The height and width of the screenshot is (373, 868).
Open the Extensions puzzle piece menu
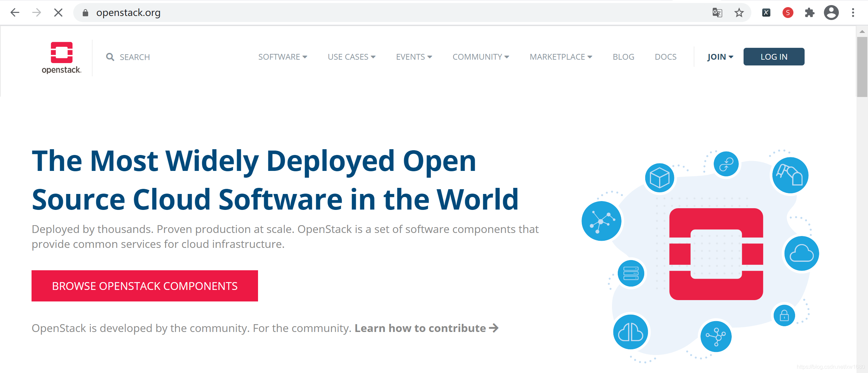point(809,13)
